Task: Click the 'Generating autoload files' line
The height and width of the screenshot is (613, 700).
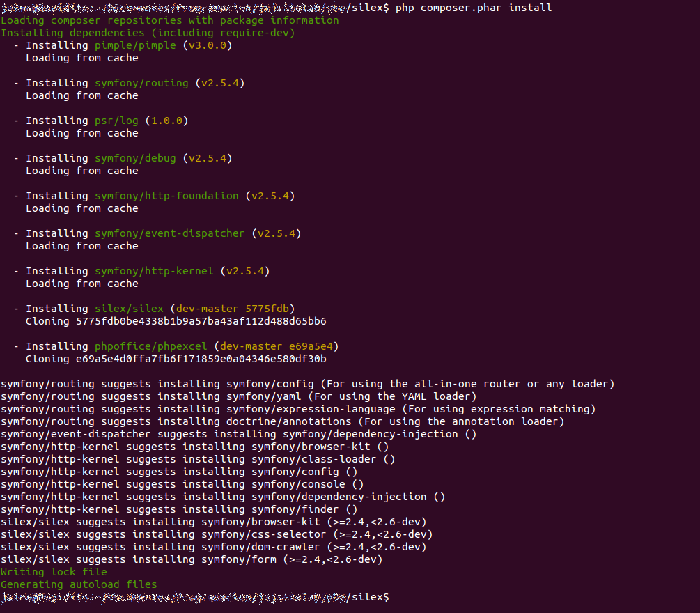Action: 79,584
